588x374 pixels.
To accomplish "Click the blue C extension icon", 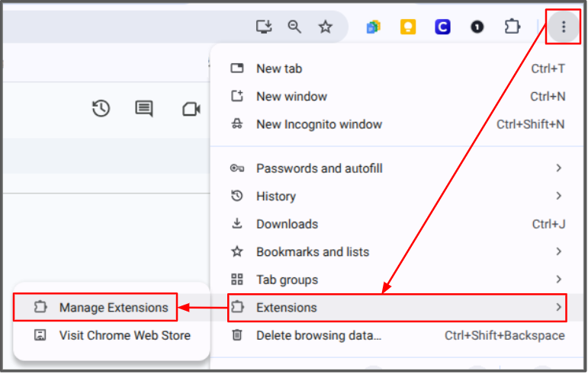I will click(x=442, y=27).
